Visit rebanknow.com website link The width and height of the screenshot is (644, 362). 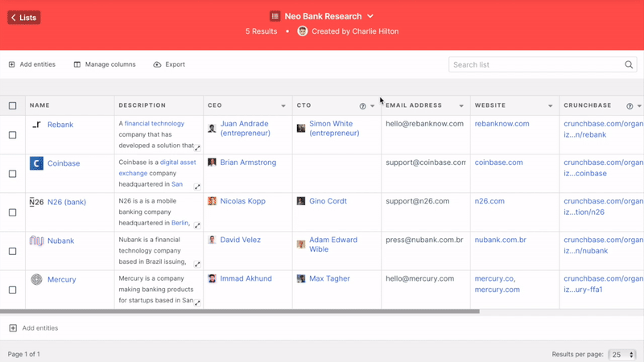point(502,124)
